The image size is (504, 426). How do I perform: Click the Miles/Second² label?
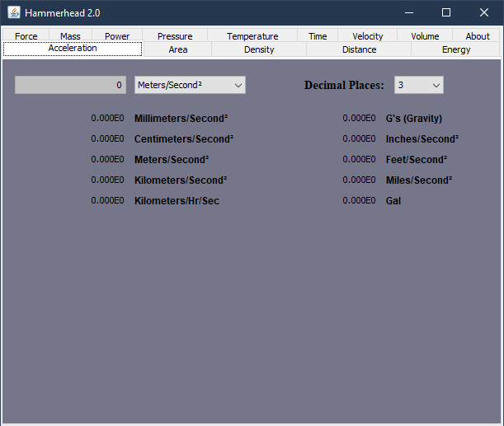[419, 180]
